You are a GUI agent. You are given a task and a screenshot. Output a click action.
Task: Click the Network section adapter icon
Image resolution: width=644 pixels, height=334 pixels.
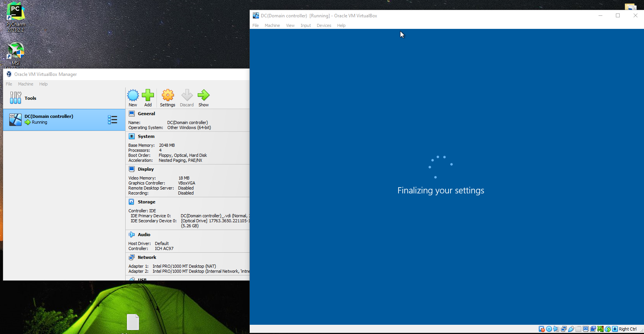(x=131, y=257)
